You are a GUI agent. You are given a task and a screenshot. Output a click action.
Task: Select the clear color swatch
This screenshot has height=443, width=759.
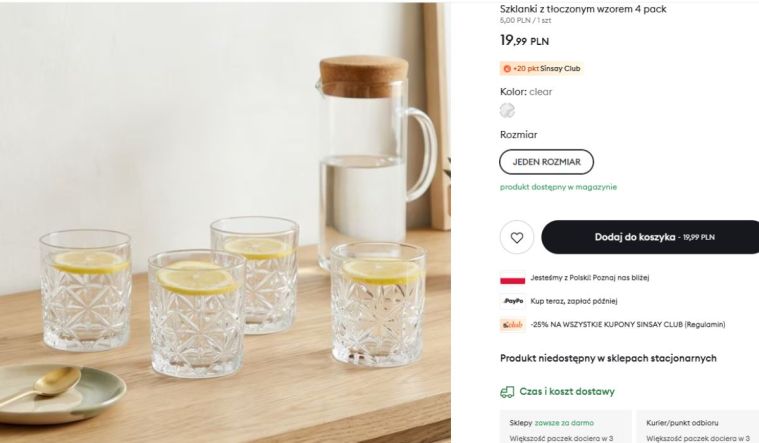[x=507, y=110]
